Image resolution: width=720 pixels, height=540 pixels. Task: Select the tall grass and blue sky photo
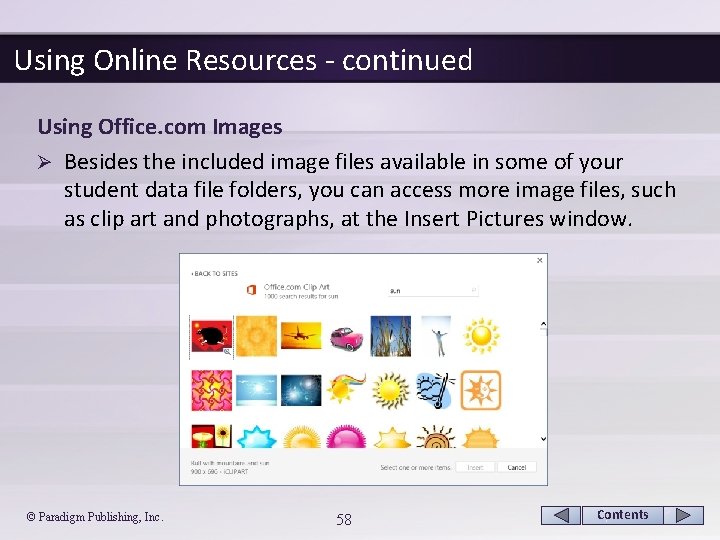[391, 336]
